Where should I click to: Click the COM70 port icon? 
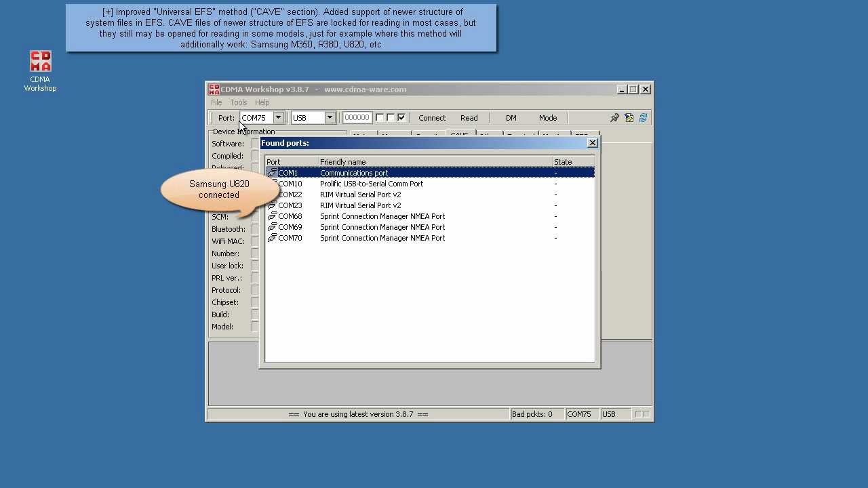pos(272,238)
